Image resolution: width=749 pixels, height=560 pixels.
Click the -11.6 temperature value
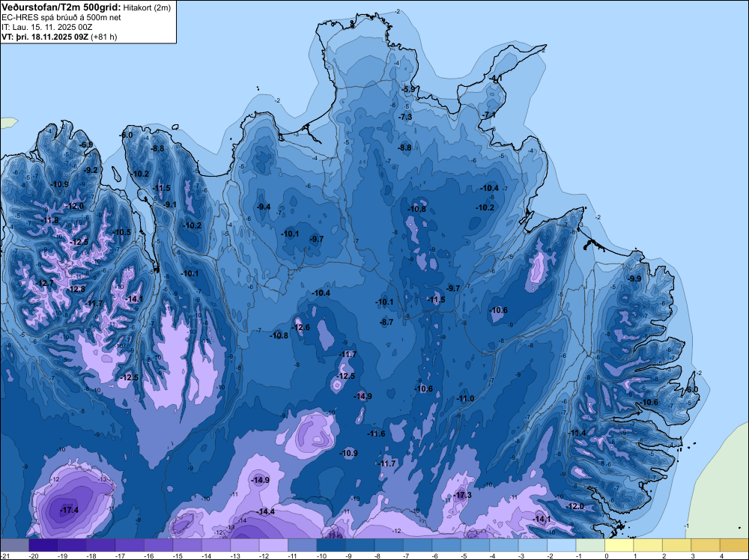click(x=376, y=433)
